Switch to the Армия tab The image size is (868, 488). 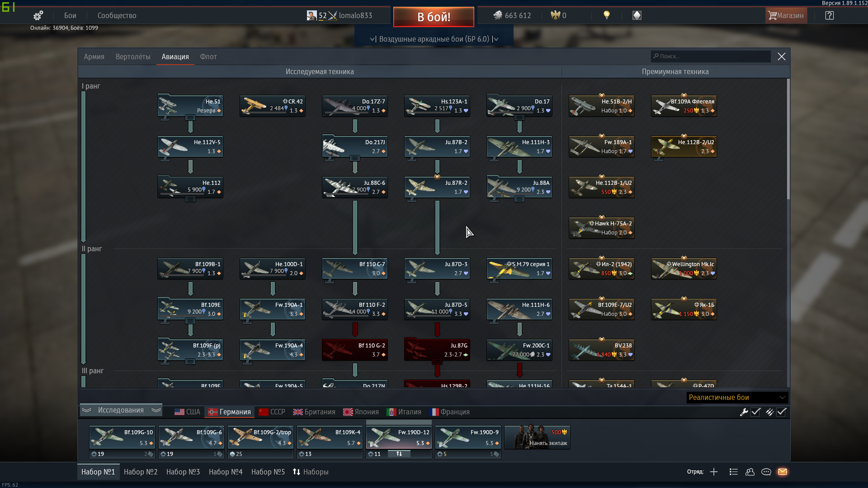94,56
